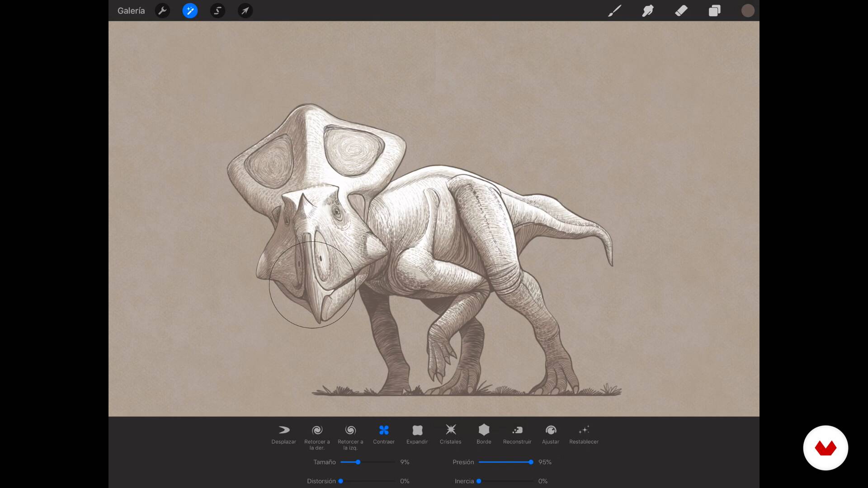Select the Reconstruir mode
Screen dimensions: 868x488
click(x=517, y=435)
